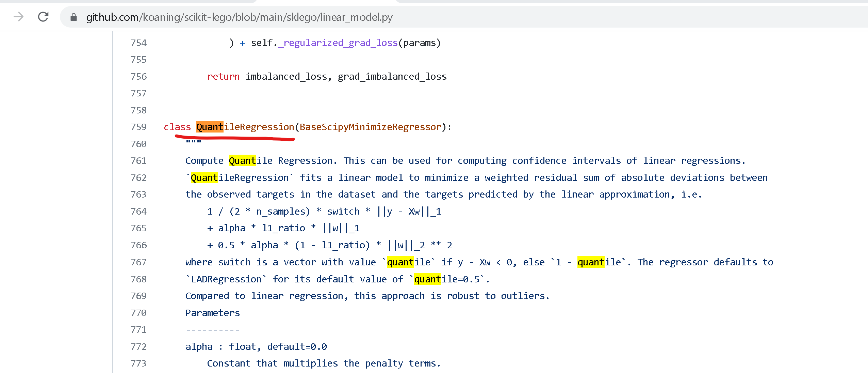Click the QuantileRegression class name token
868x373 pixels.
(244, 126)
